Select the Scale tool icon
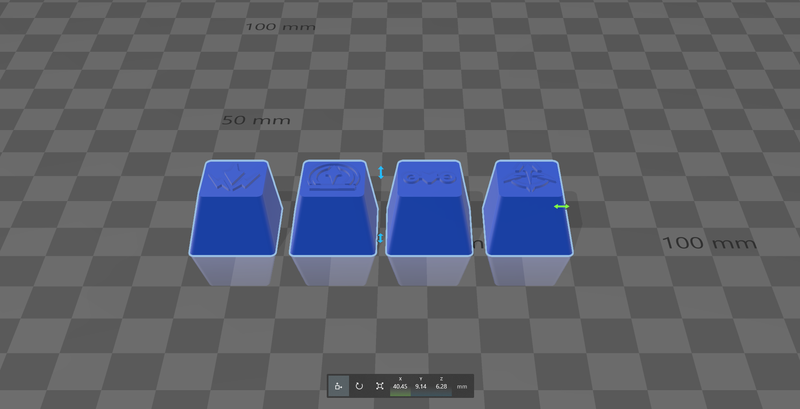 pos(380,386)
